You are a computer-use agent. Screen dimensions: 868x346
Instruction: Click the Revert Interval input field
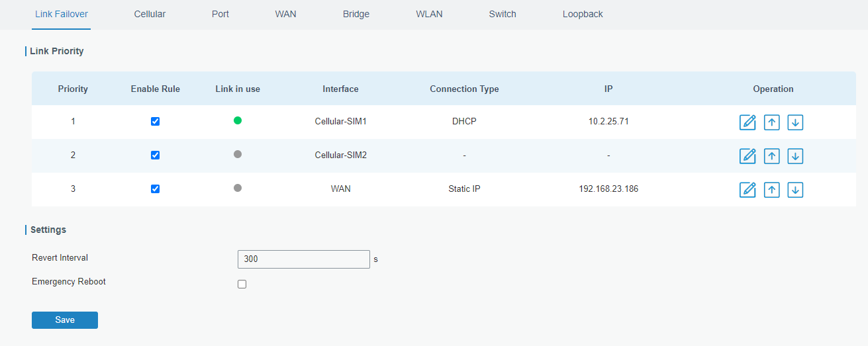pos(303,259)
